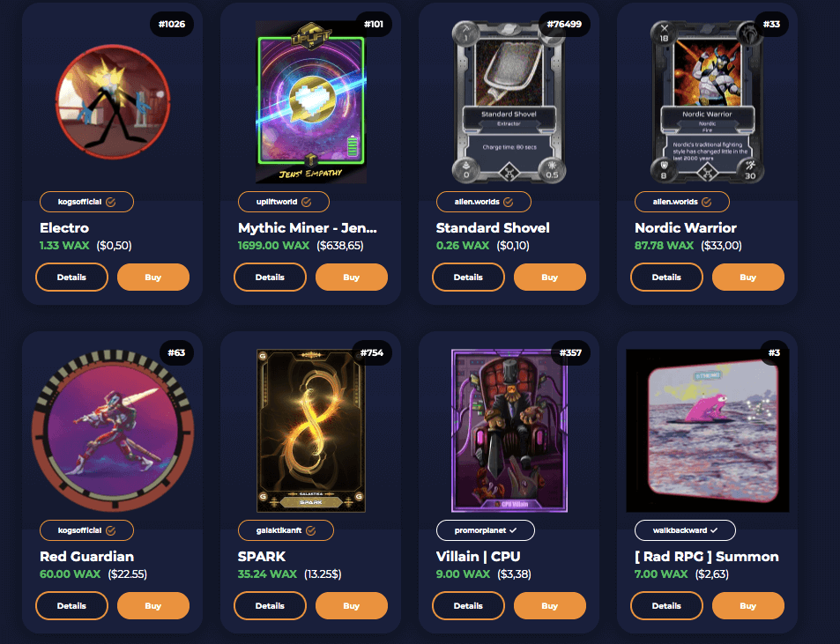The width and height of the screenshot is (840, 644).
Task: View the SPARK infinity card image
Action: pyautogui.click(x=311, y=431)
